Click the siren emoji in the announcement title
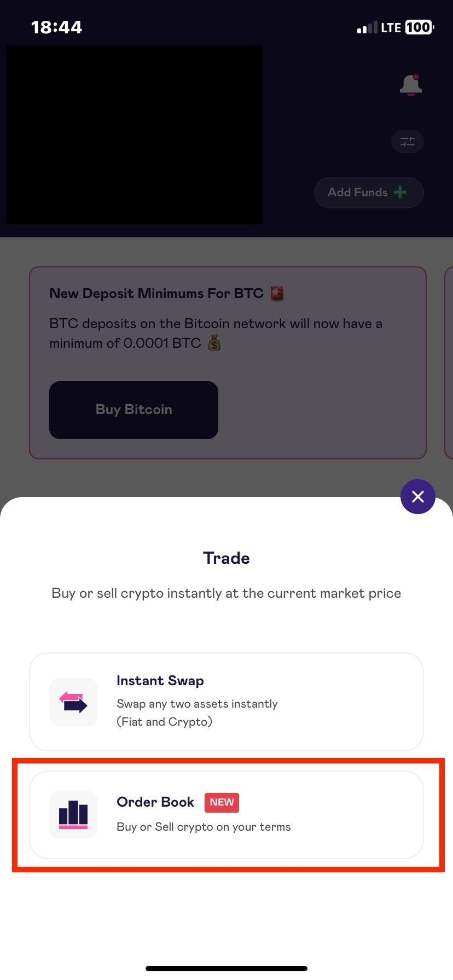The image size is (453, 980). [277, 294]
